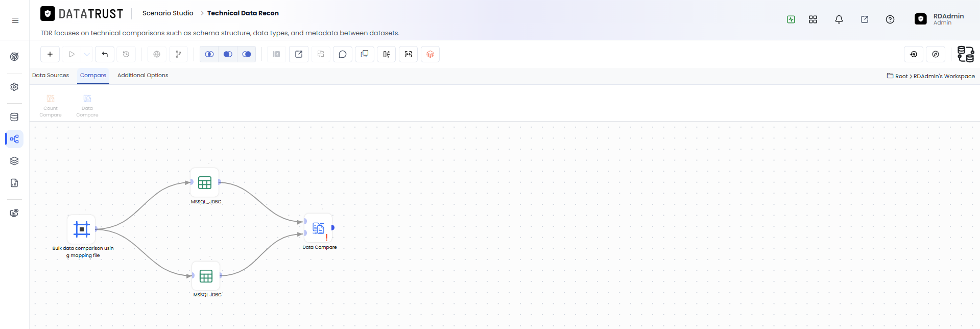The width and height of the screenshot is (980, 329).
Task: Click the database icon in left sidebar
Action: (x=14, y=117)
